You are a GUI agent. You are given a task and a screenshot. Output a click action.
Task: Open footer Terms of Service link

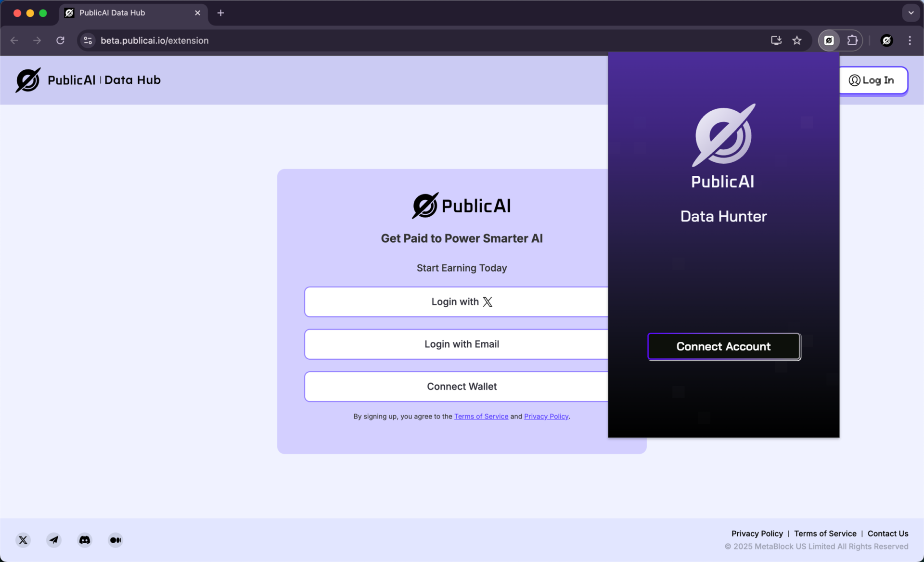pyautogui.click(x=825, y=534)
